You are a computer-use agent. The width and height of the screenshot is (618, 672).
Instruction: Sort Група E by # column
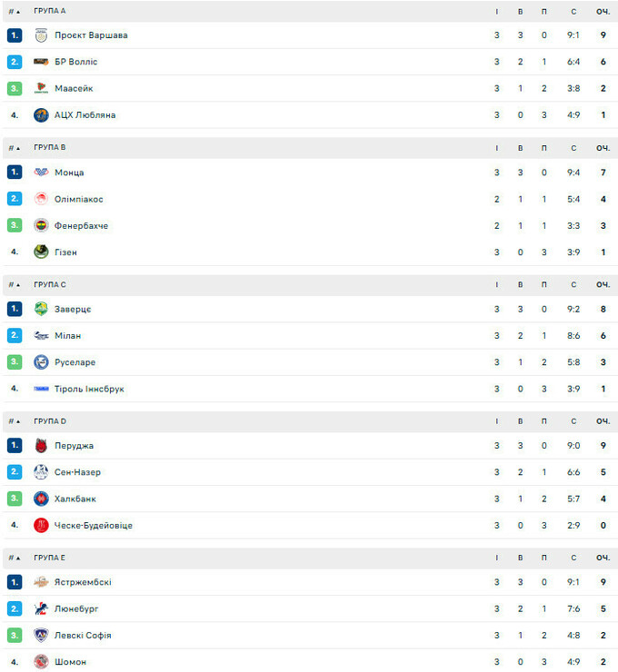click(15, 558)
